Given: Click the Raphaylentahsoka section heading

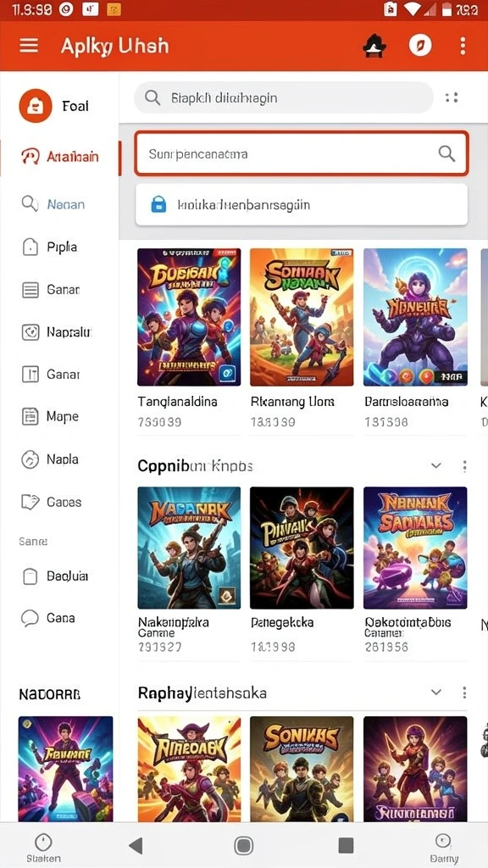Looking at the screenshot, I should (x=202, y=693).
